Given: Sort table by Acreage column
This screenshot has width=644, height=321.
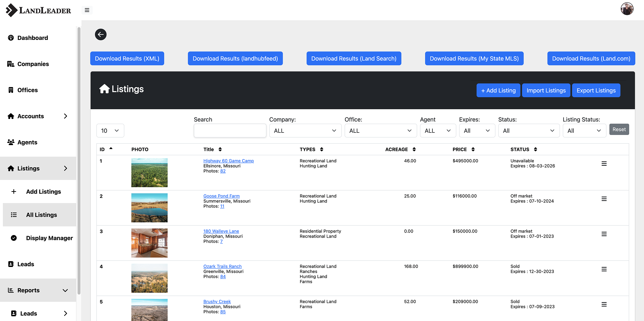Looking at the screenshot, I should click(414, 149).
